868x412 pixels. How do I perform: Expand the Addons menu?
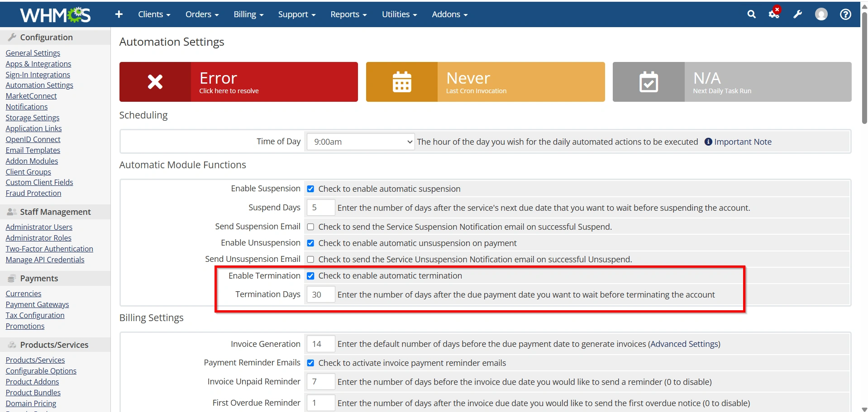point(450,14)
